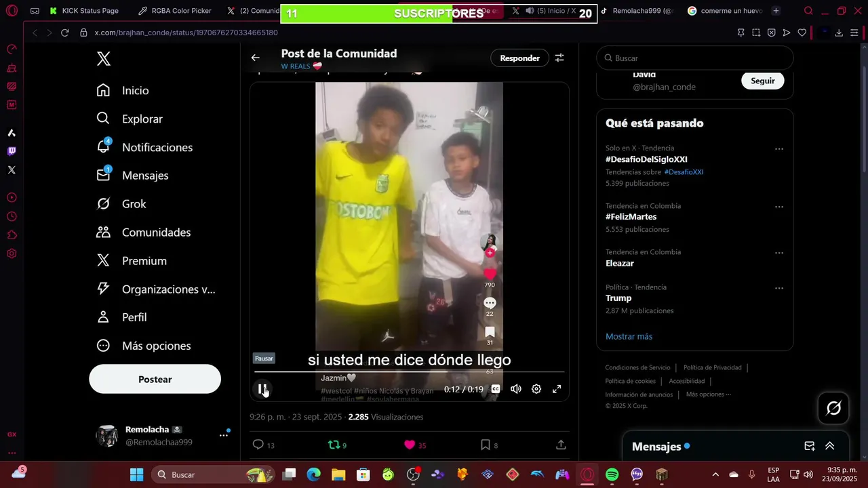Switch to comerme un huevo Google tab

(725, 11)
